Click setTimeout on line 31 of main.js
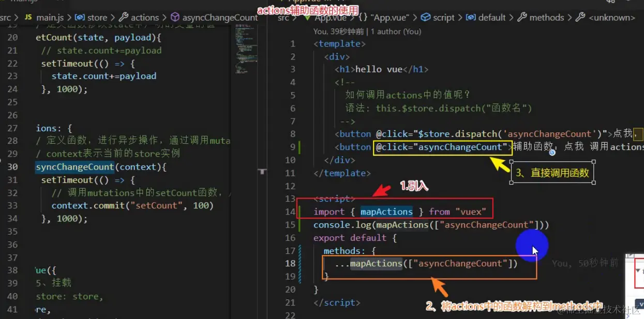The width and height of the screenshot is (644, 319). pyautogui.click(x=67, y=180)
